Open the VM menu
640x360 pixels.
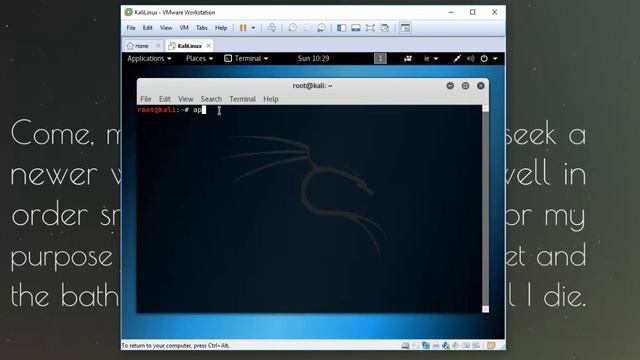[x=184, y=28]
